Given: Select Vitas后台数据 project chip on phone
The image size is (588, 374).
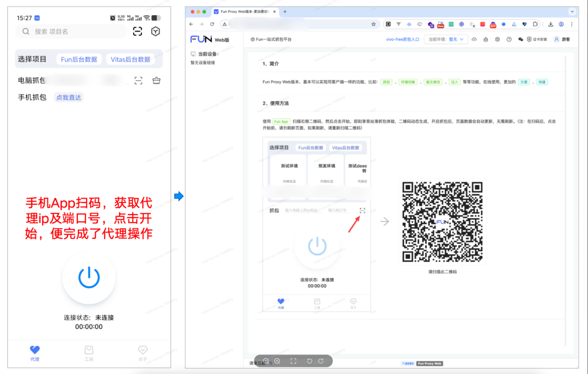Looking at the screenshot, I should click(131, 59).
